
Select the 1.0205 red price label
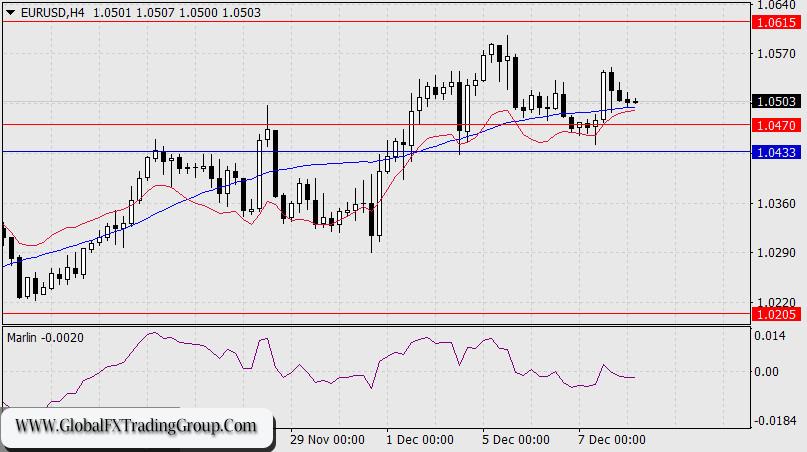click(x=777, y=314)
